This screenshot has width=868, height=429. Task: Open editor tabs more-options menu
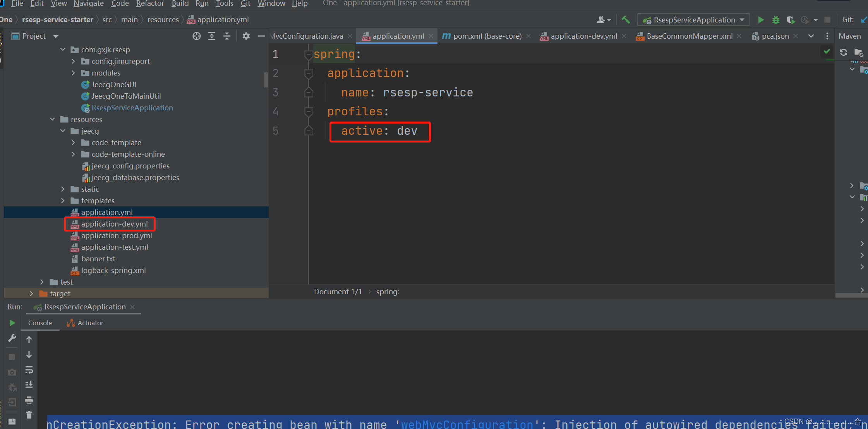point(827,36)
